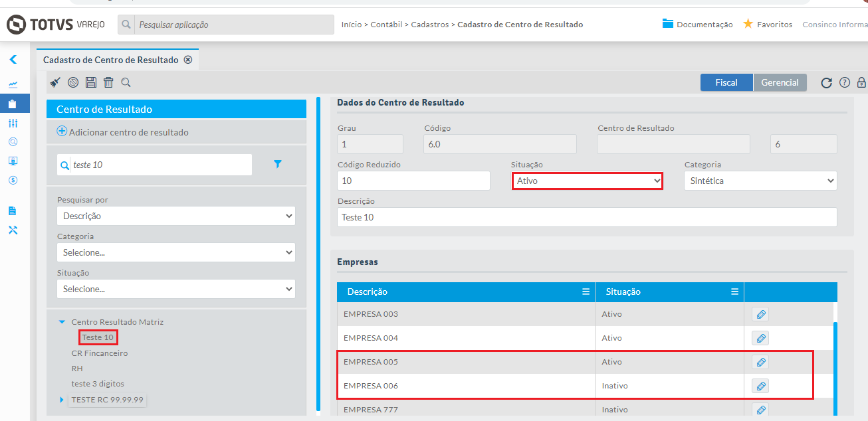Open the crossed tools icon in sidebar
The width and height of the screenshot is (868, 421).
click(x=13, y=230)
